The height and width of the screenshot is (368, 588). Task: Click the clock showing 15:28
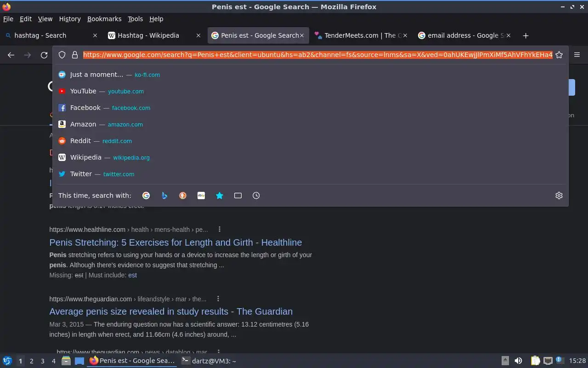tap(577, 361)
